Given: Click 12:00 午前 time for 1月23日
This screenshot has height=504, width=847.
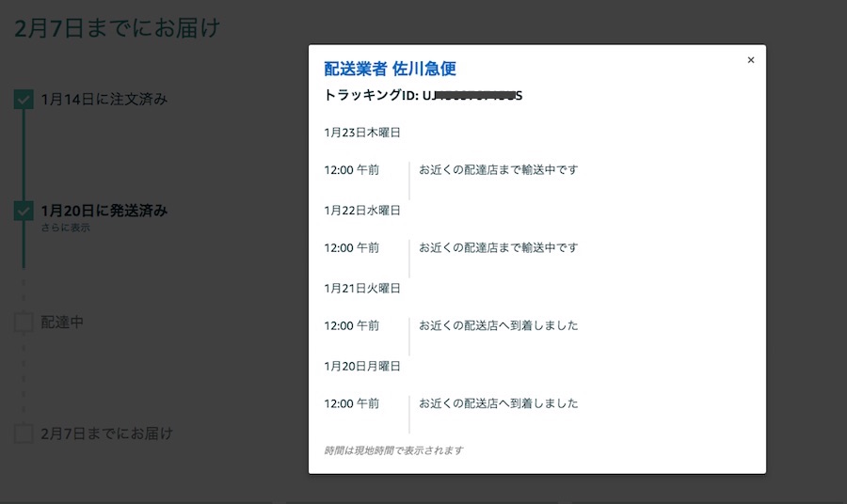Looking at the screenshot, I should pyautogui.click(x=352, y=170).
